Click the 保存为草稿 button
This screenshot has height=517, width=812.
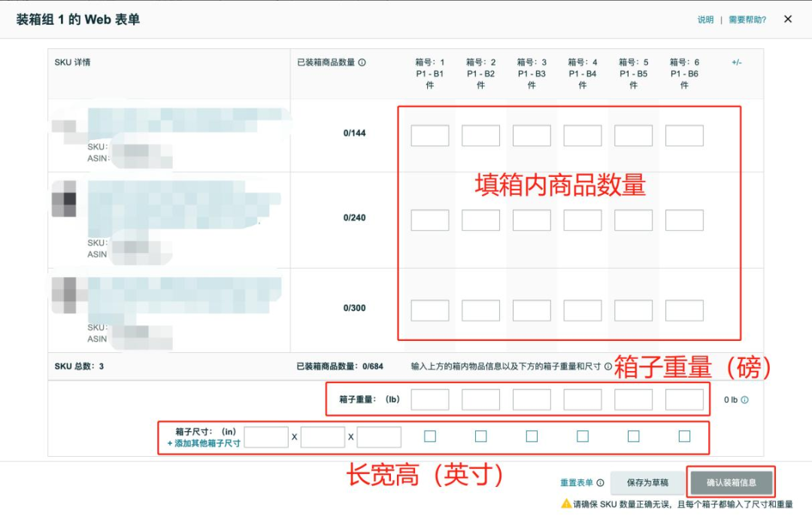[x=648, y=482]
